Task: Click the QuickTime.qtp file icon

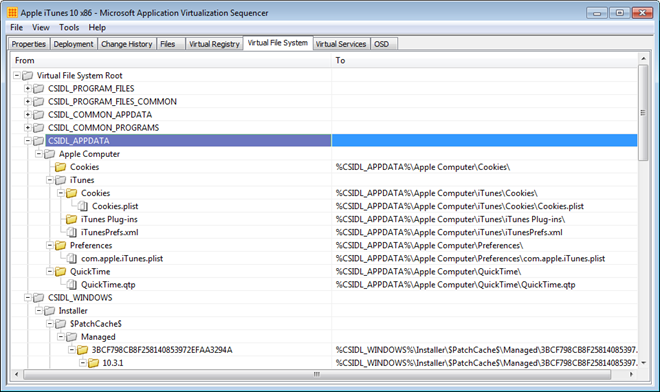Action: [72, 285]
